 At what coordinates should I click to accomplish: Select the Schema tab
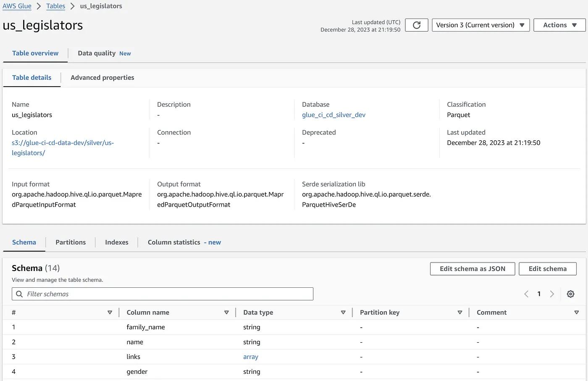point(24,242)
